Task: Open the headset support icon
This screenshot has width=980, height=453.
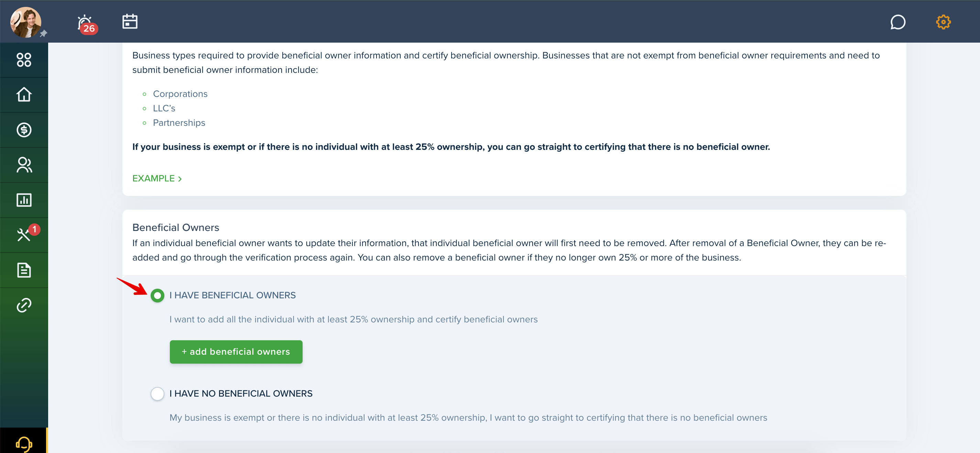Action: point(24,443)
